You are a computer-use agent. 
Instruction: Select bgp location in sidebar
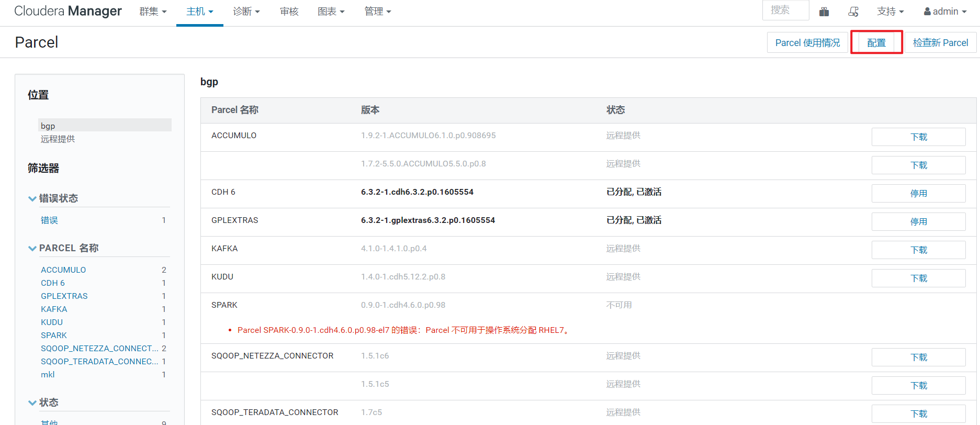coord(105,126)
